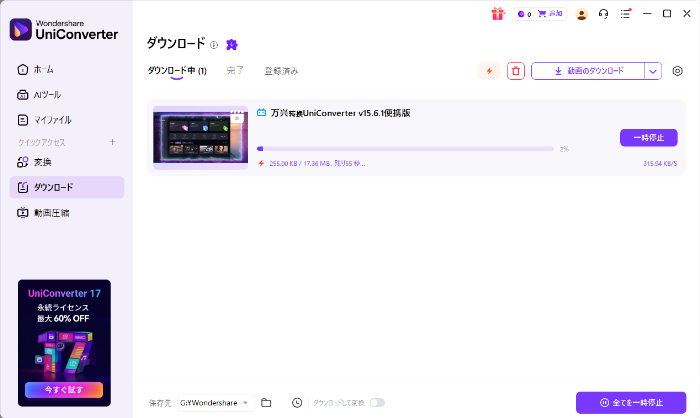Click the Wondershare UniConverter logo
Screen dimensions: 700x418
pyautogui.click(x=64, y=29)
